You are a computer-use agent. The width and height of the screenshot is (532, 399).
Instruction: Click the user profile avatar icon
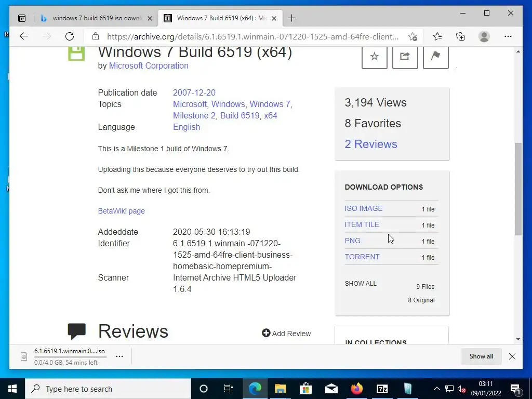pyautogui.click(x=484, y=36)
